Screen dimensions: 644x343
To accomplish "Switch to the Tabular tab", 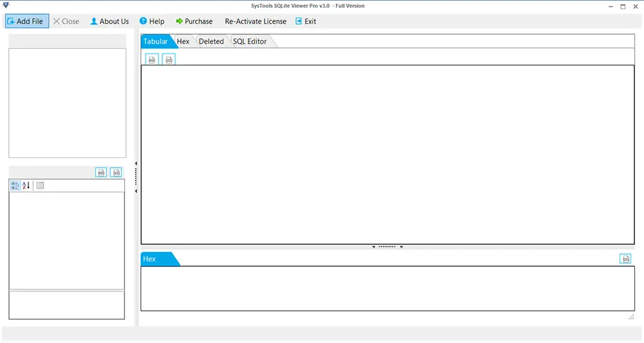I will [155, 41].
